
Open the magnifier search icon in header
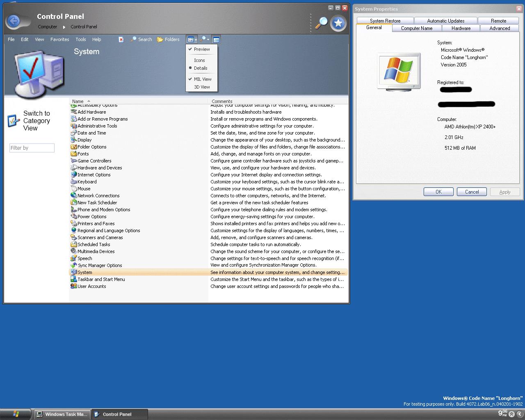coord(321,23)
